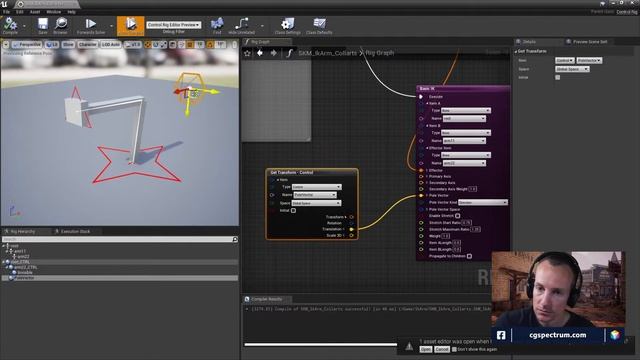Open the Window menu
The width and height of the screenshot is (640, 360).
pyautogui.click(x=53, y=12)
